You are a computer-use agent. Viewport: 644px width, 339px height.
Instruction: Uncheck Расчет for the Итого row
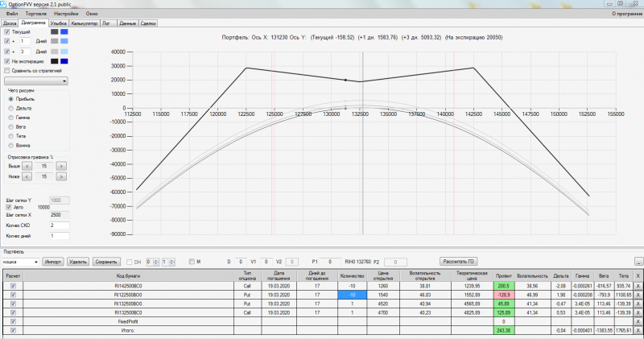tap(13, 330)
